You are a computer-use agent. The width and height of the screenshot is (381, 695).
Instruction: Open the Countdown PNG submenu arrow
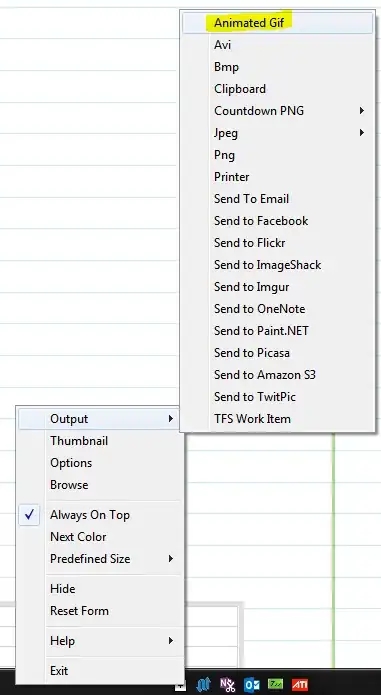(362, 110)
